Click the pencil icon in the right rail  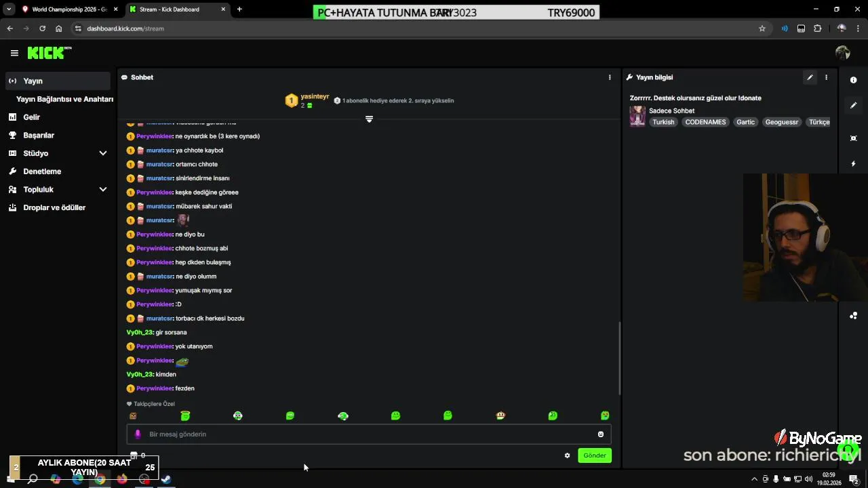(x=853, y=105)
